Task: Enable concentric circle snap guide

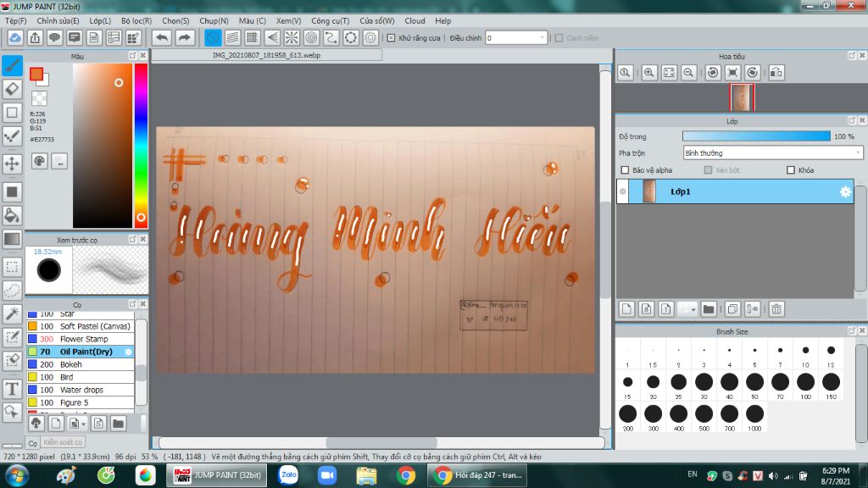Action: pos(312,37)
